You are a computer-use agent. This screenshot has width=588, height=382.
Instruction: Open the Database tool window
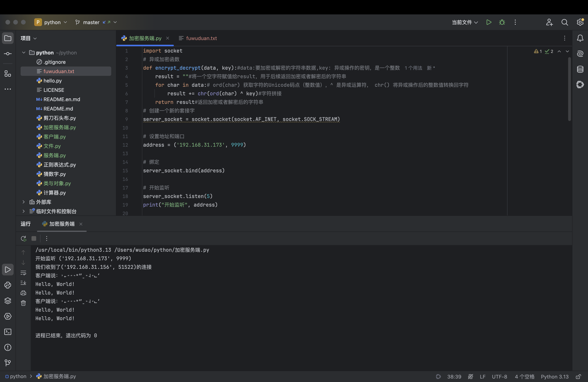point(580,69)
